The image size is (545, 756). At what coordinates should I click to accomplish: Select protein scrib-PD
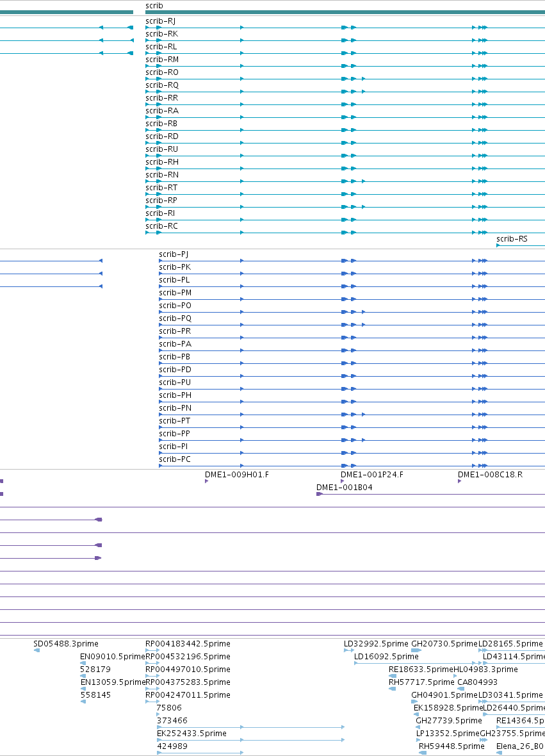pyautogui.click(x=175, y=370)
